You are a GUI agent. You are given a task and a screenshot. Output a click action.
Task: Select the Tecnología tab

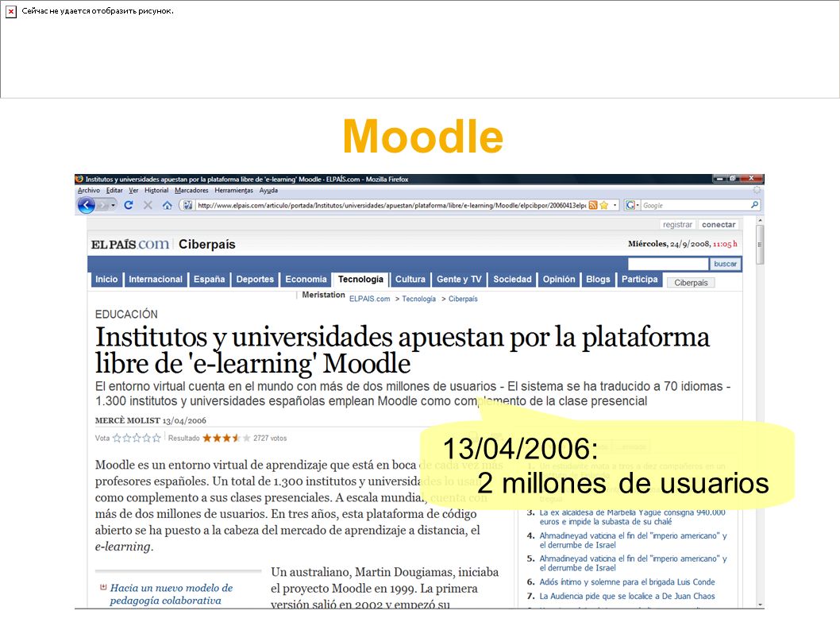360,280
